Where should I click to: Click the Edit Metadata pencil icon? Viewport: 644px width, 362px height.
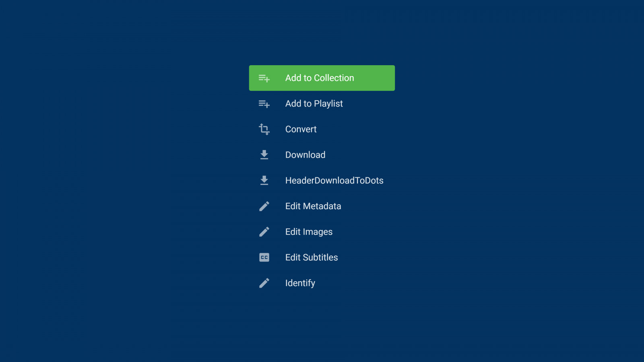264,206
